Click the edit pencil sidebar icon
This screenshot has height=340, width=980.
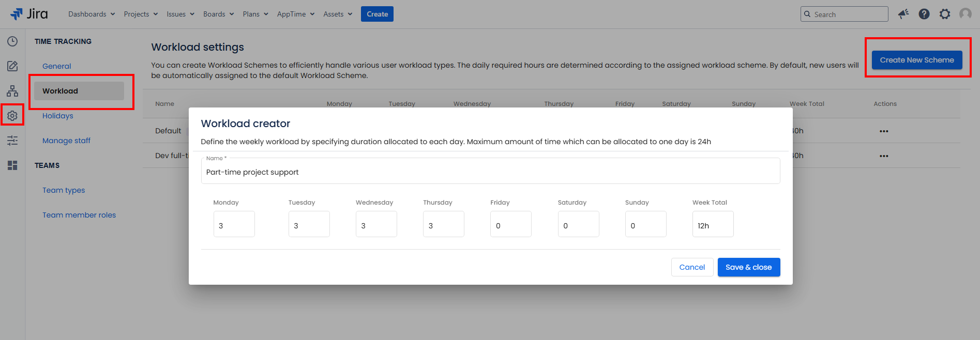pos(12,66)
